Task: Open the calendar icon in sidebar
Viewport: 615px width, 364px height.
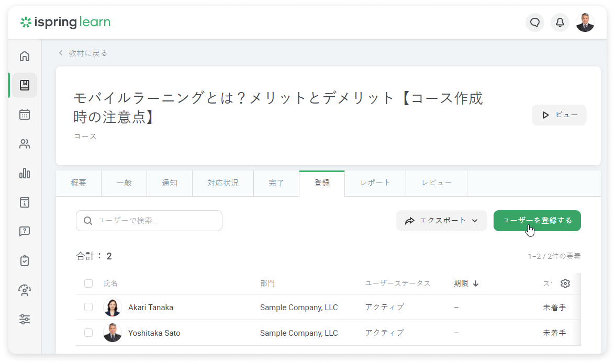Action: click(25, 115)
